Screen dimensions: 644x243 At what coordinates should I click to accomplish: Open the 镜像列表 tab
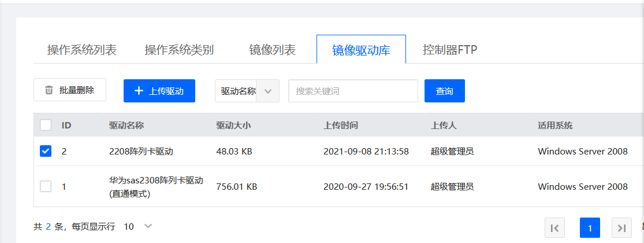coord(272,50)
